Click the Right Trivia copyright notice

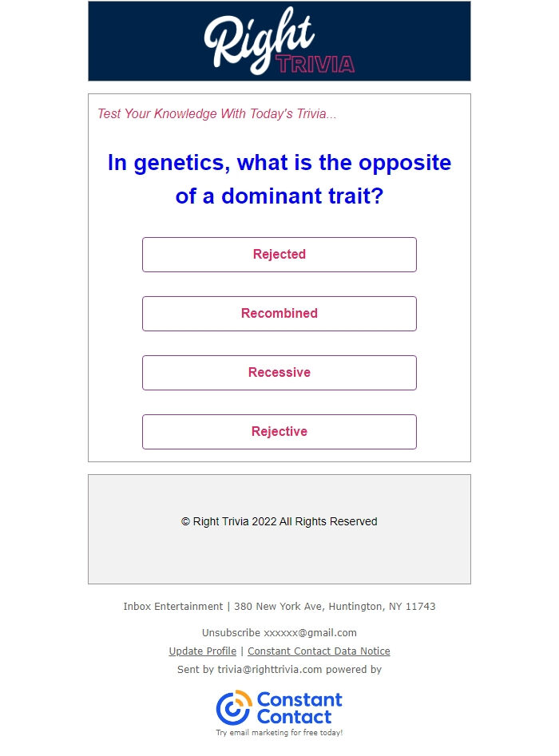pyautogui.click(x=279, y=521)
